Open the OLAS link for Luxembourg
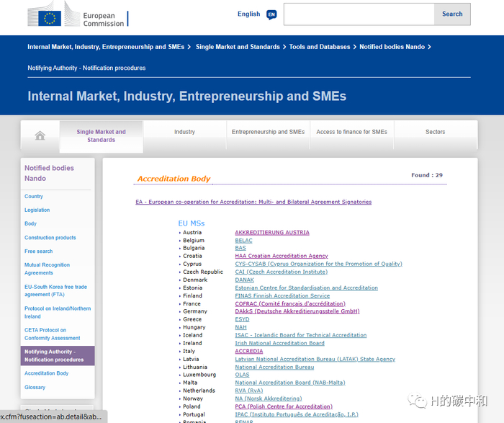Image resolution: width=504 pixels, height=423 pixels. point(242,375)
